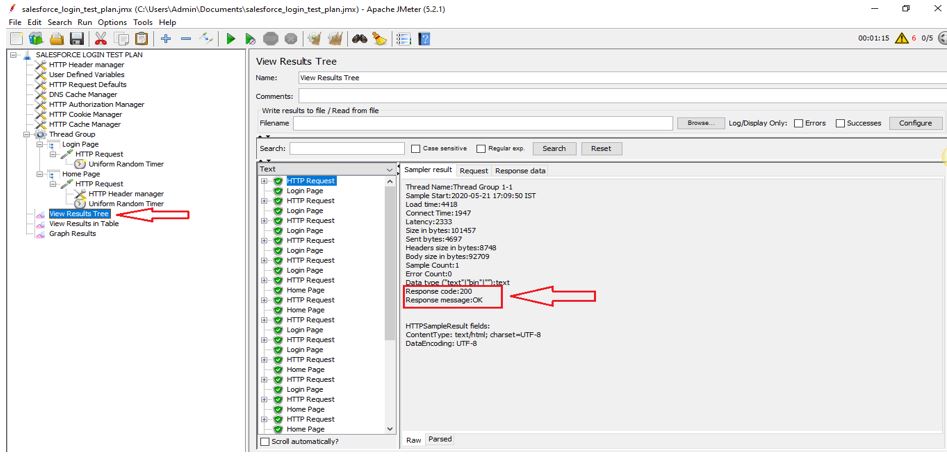
Task: Switch to the Request tab
Action: tap(474, 171)
